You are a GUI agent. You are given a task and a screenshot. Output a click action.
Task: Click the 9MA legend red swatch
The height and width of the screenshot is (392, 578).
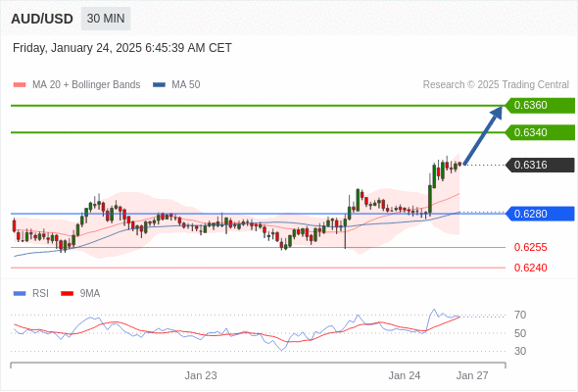(67, 294)
